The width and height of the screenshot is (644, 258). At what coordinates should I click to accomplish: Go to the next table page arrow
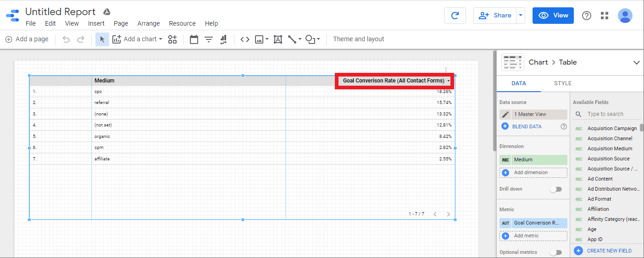coord(448,214)
